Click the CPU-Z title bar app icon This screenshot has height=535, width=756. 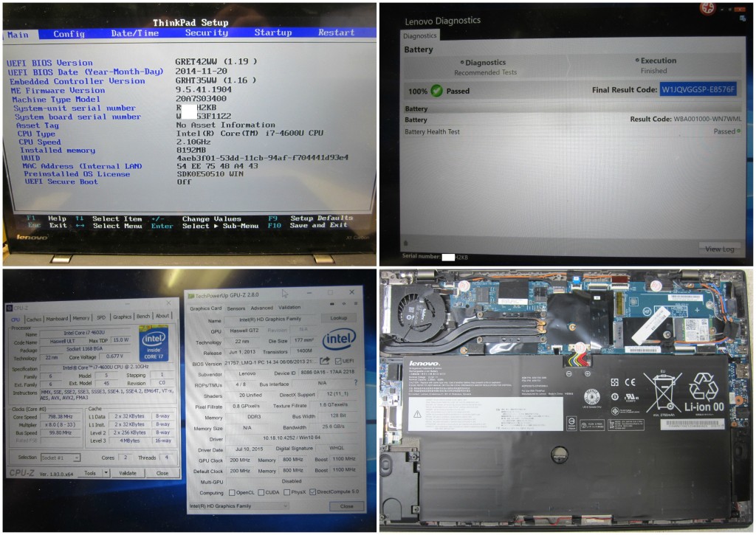tap(10, 308)
